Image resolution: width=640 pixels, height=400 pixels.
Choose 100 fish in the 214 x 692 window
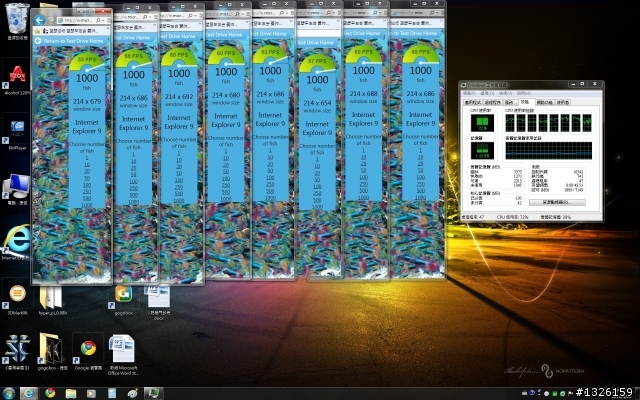point(179,180)
